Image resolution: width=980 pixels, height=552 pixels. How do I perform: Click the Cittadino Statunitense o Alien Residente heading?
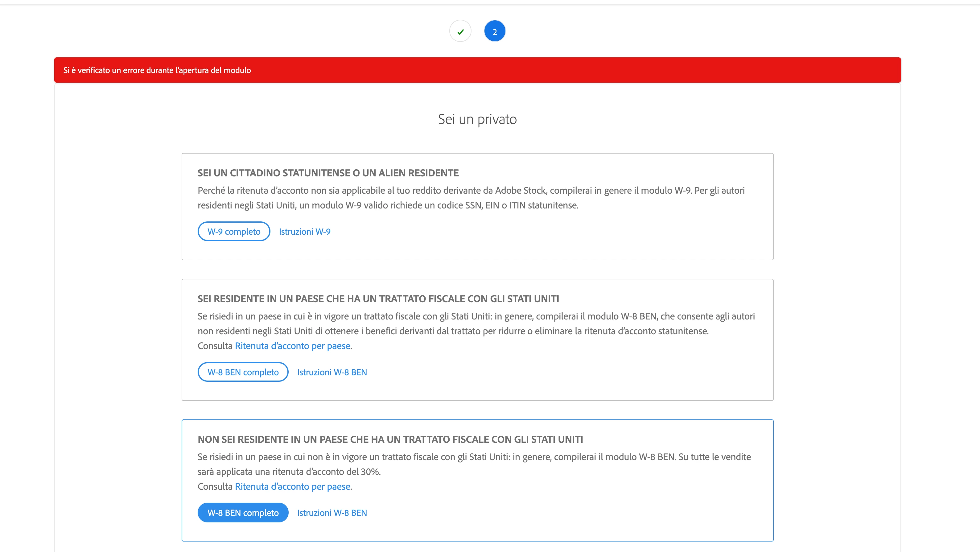328,173
